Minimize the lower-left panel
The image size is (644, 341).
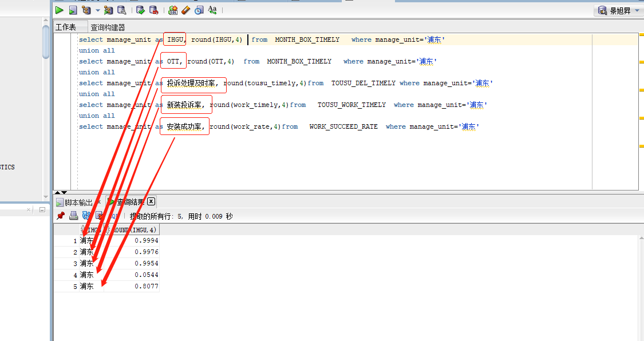[x=42, y=209]
